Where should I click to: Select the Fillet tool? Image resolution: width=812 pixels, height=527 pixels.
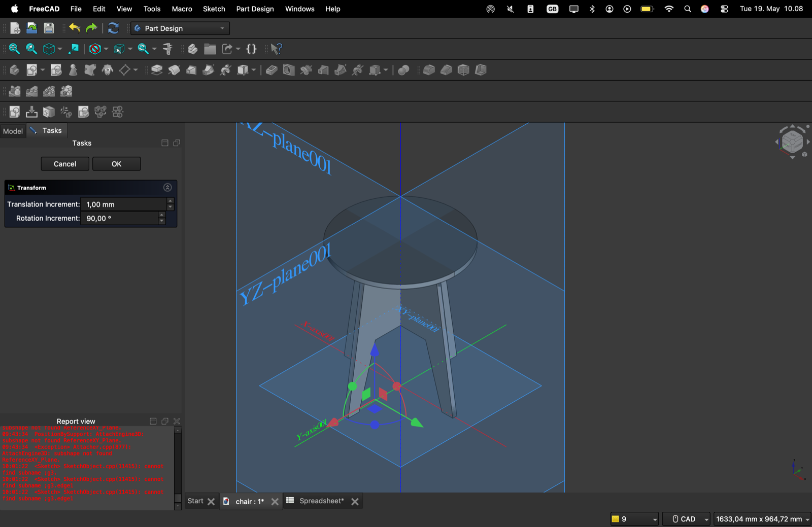[x=429, y=70]
